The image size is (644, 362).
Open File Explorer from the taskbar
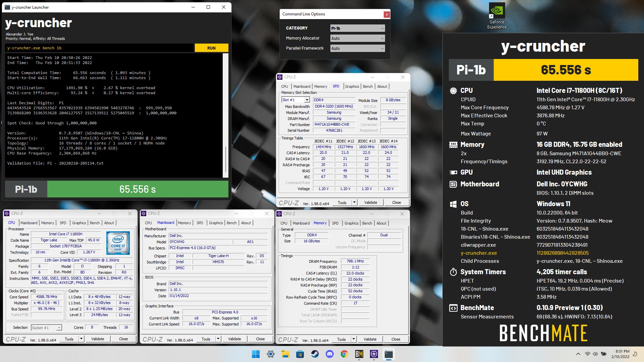[x=285, y=354]
